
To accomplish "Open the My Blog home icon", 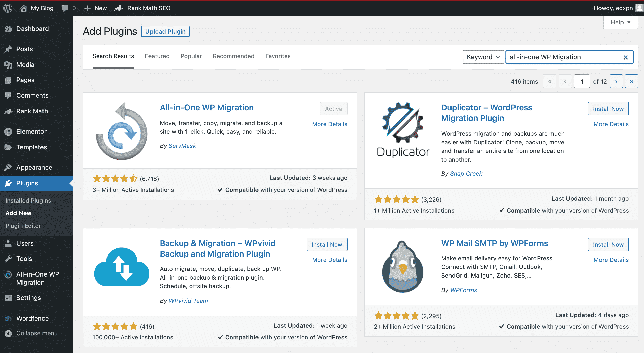I will pos(24,8).
